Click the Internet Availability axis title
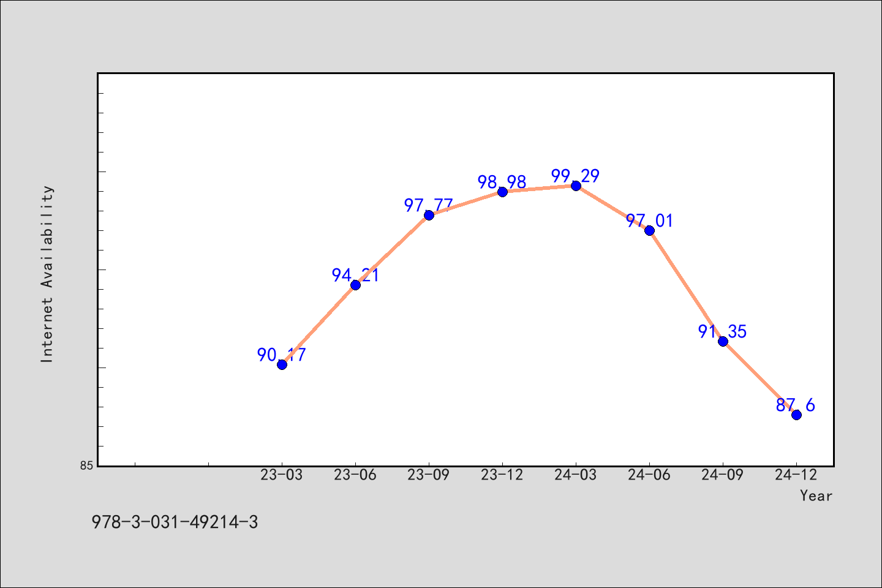The width and height of the screenshot is (882, 588). point(47,274)
